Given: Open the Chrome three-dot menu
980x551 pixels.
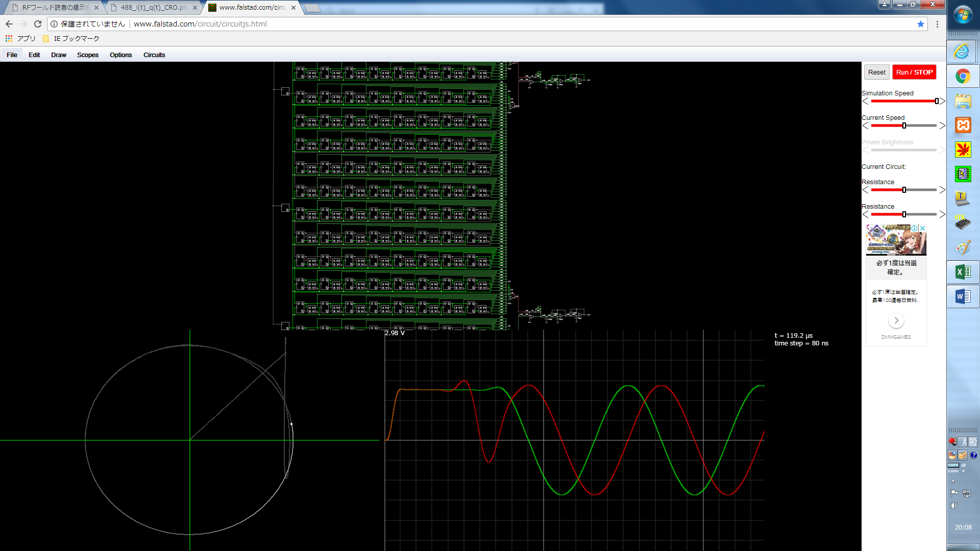Looking at the screenshot, I should pyautogui.click(x=937, y=24).
